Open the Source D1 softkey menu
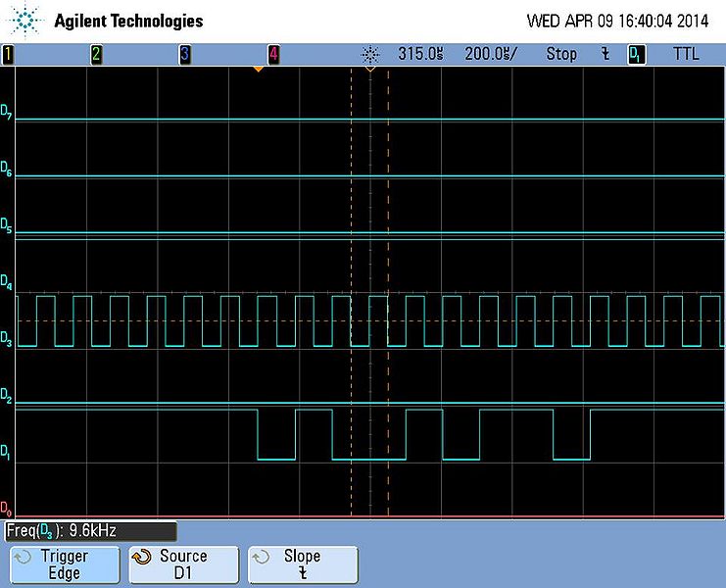The height and width of the screenshot is (588, 726). pyautogui.click(x=183, y=565)
